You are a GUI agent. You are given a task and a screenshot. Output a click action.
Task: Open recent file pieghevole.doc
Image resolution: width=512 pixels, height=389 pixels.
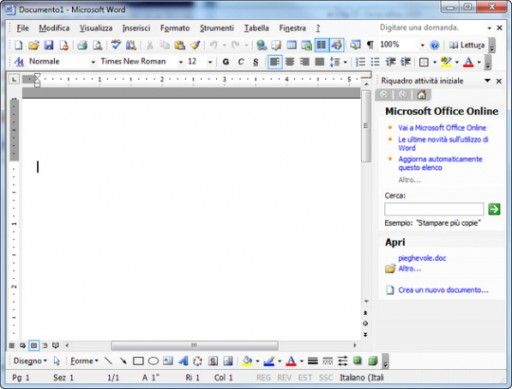tap(422, 258)
